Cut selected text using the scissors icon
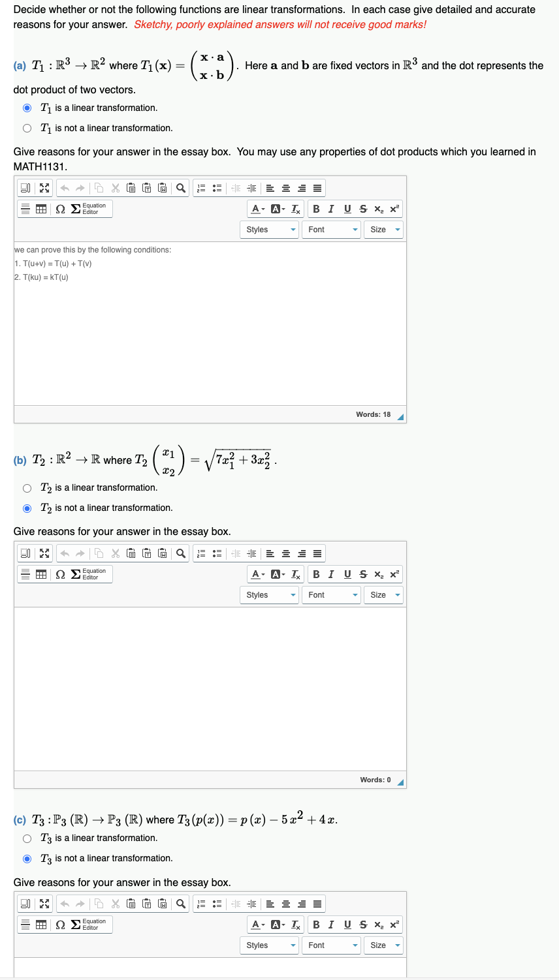Screen dimensions: 559x980 (x=114, y=188)
